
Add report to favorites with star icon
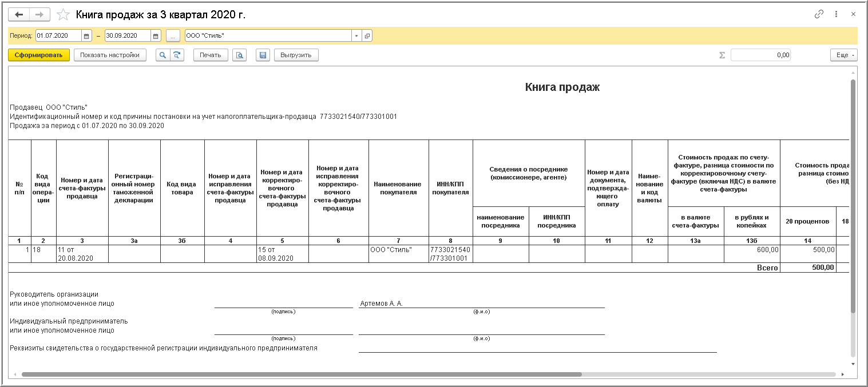pos(64,15)
